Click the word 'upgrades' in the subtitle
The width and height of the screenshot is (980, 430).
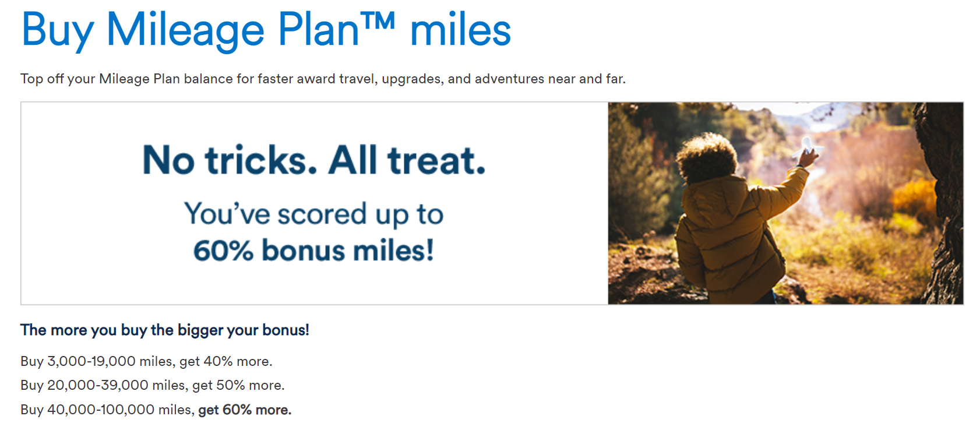(x=411, y=79)
